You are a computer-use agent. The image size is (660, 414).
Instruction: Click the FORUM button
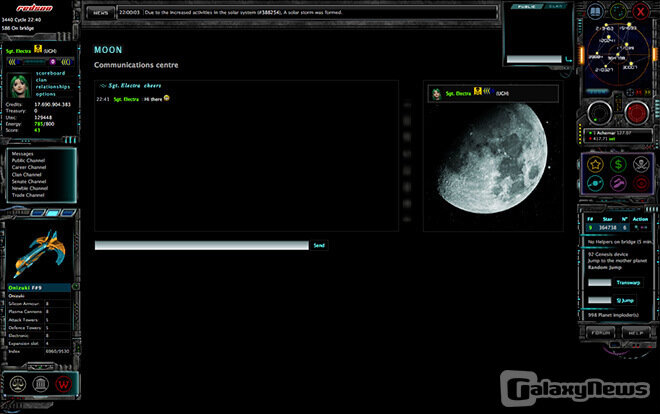[600, 333]
